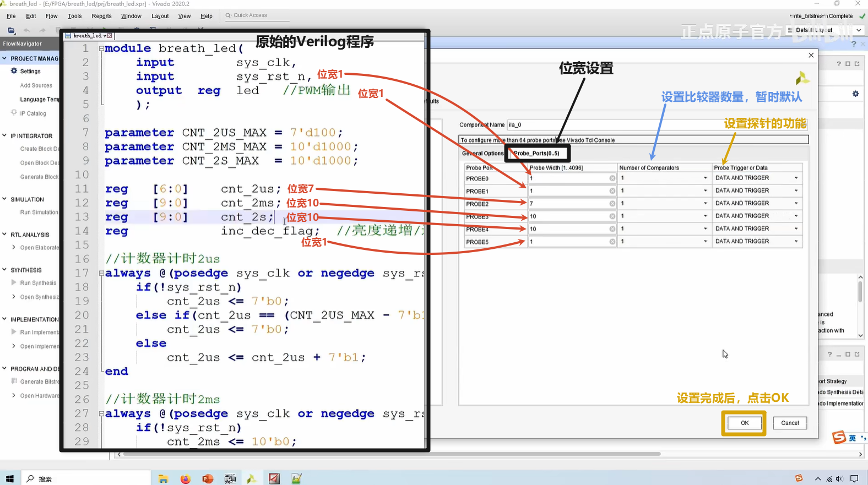
Task: Click Add Sources in Flow Navigator
Action: click(x=36, y=85)
